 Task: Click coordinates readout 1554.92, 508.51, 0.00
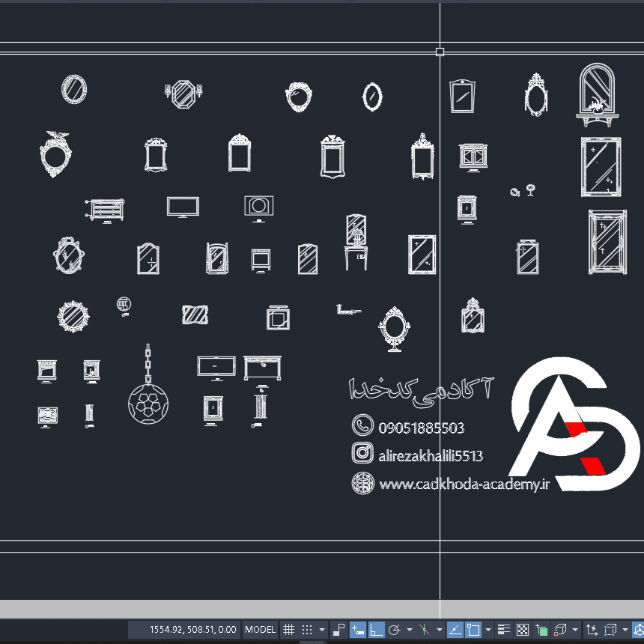192,629
